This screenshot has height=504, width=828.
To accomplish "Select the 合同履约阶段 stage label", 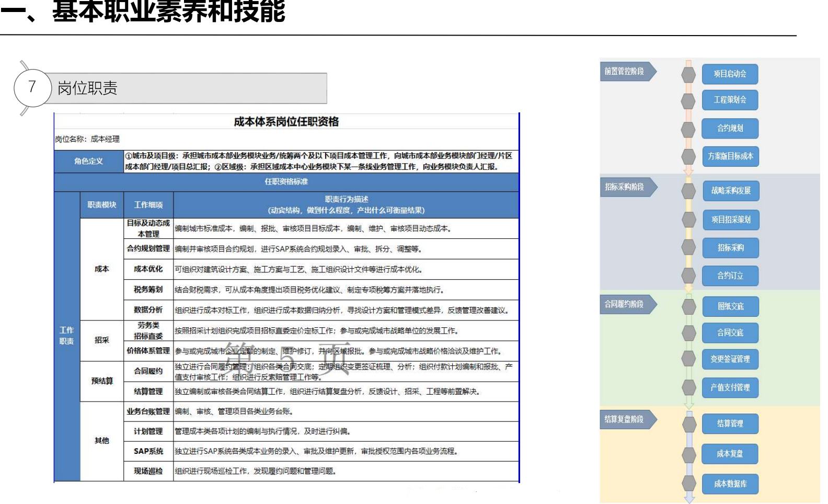I will [628, 304].
